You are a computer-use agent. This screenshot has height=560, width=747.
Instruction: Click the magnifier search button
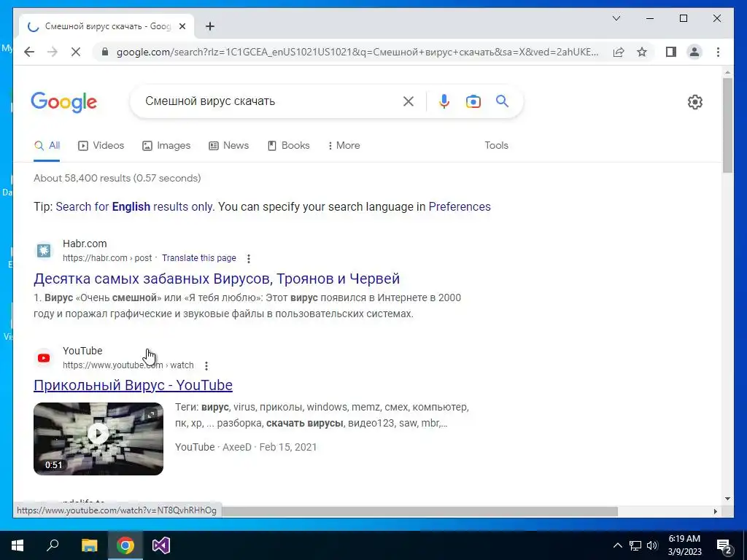coord(502,101)
